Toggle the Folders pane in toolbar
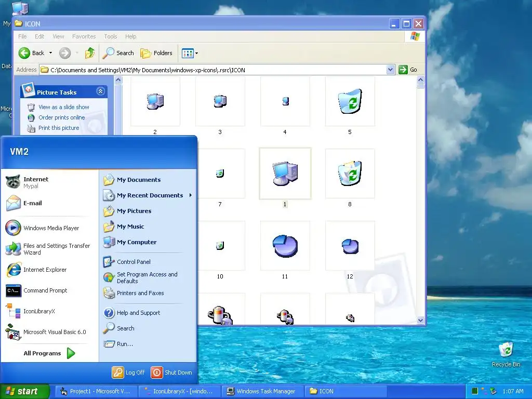532x399 pixels. (x=156, y=53)
